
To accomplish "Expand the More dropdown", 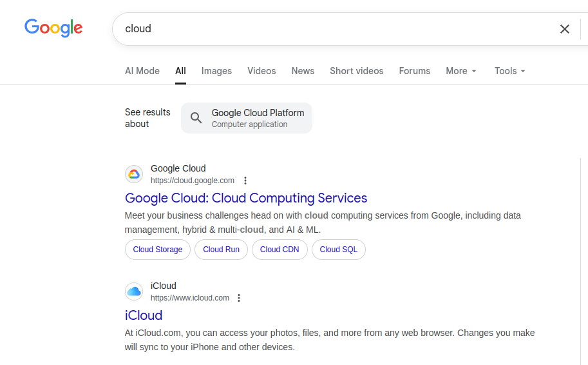I will (x=461, y=71).
